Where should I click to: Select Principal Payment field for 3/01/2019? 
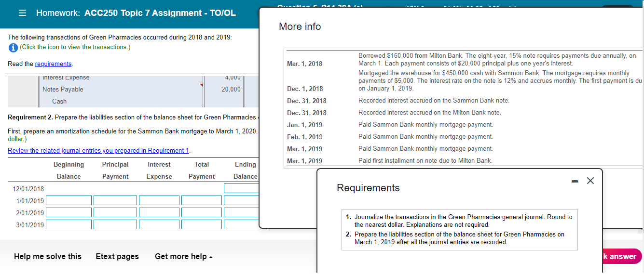(x=115, y=225)
